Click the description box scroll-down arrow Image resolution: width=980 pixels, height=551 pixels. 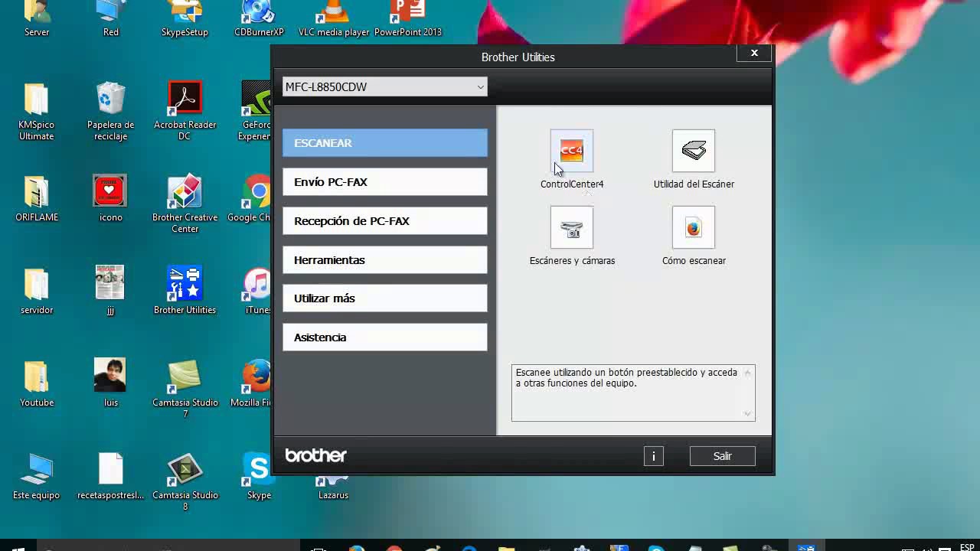coord(748,414)
